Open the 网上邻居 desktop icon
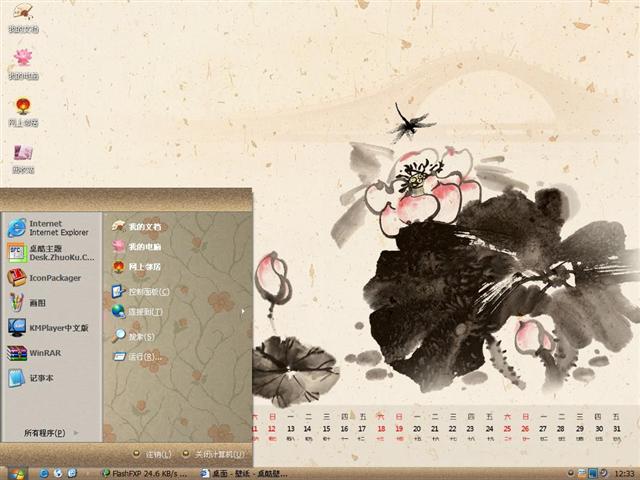Screen dimensions: 640x480 coord(23,112)
